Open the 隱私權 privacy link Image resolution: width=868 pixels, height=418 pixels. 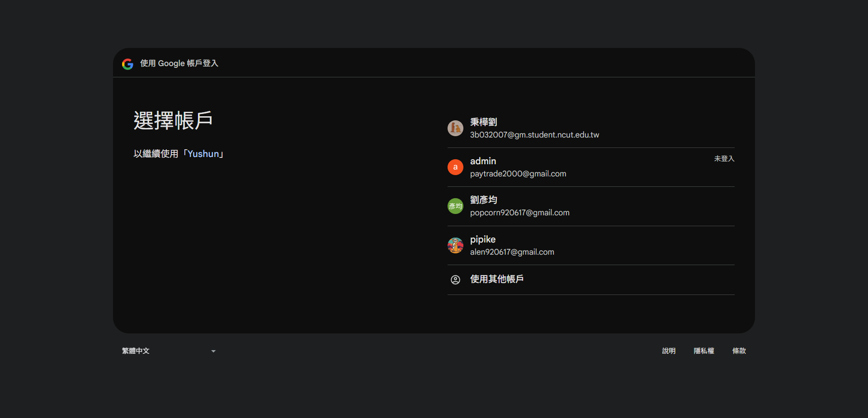[704, 351]
